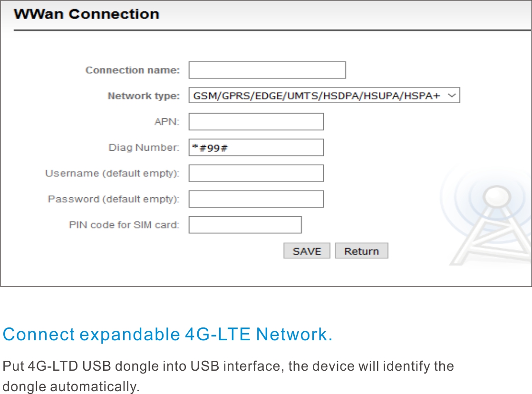The height and width of the screenshot is (394, 532).
Task: Click the PIN code for SIM card label
Action: tap(124, 225)
